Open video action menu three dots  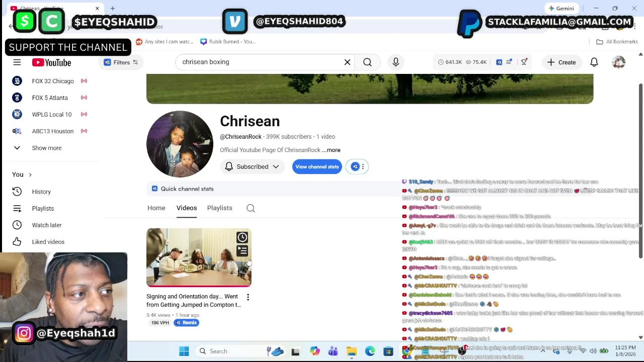tap(248, 297)
